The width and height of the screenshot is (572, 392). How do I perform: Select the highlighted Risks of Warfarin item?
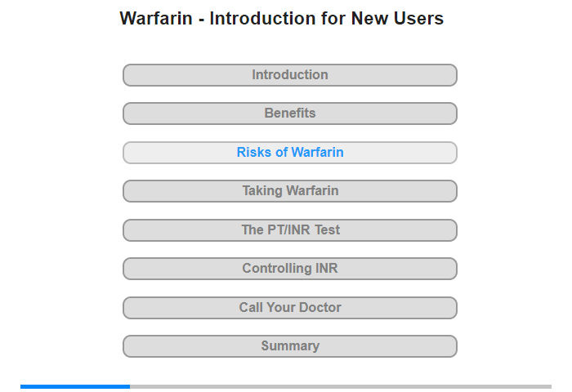click(290, 153)
